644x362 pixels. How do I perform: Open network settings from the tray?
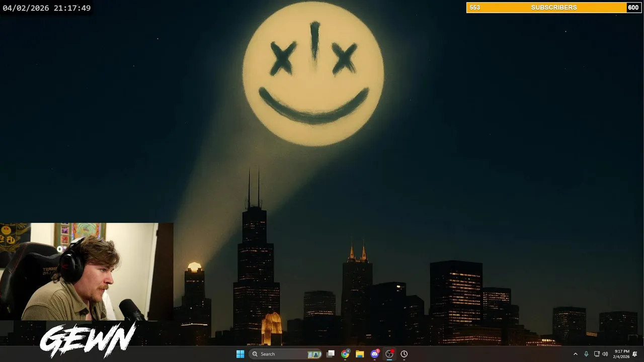click(x=597, y=354)
